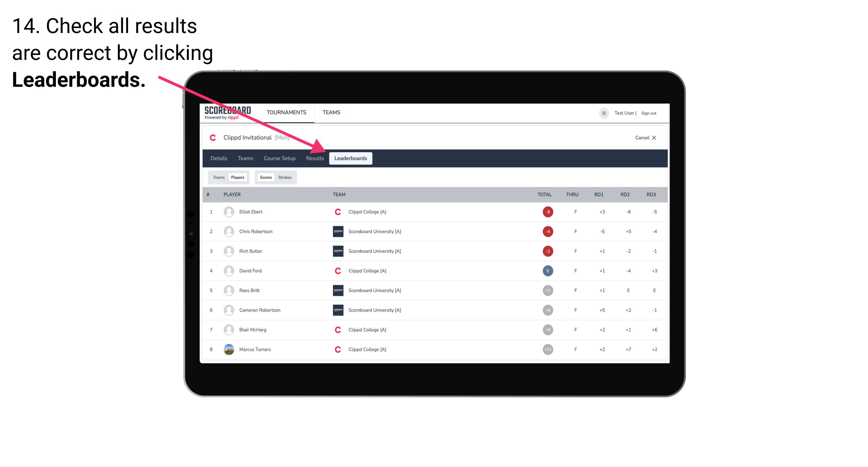The height and width of the screenshot is (467, 868).
Task: Select the Players filter button
Action: tap(238, 177)
